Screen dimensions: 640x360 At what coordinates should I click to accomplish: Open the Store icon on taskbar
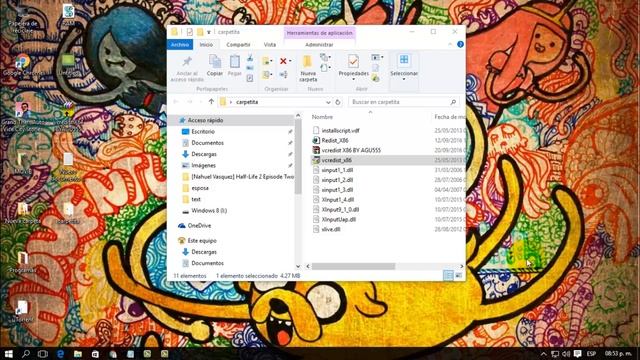[95, 354]
